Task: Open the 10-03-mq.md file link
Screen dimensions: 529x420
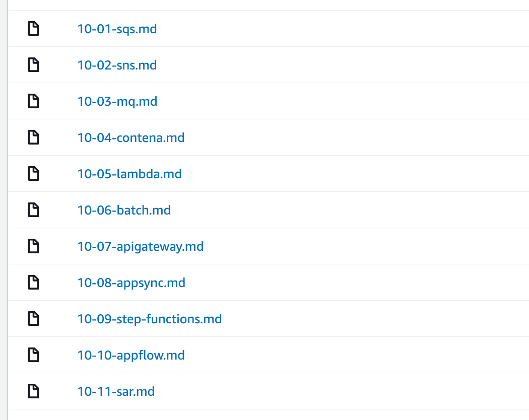Action: point(117,102)
